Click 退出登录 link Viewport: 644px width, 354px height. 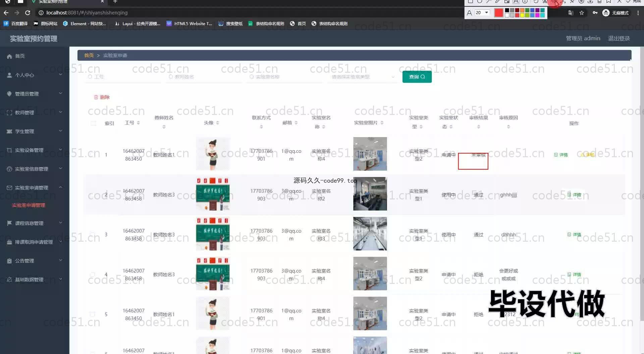(619, 39)
